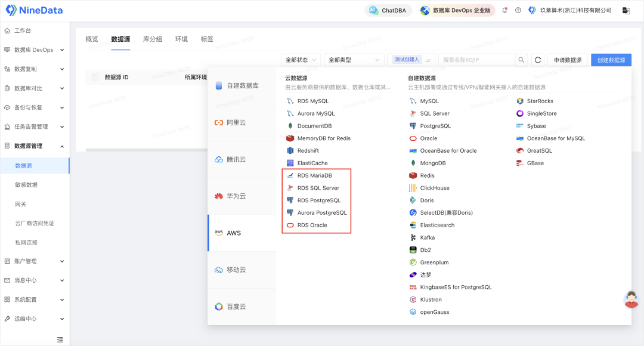This screenshot has width=644, height=346.
Task: Open the 玖章算术 company account menu
Action: tap(570, 11)
